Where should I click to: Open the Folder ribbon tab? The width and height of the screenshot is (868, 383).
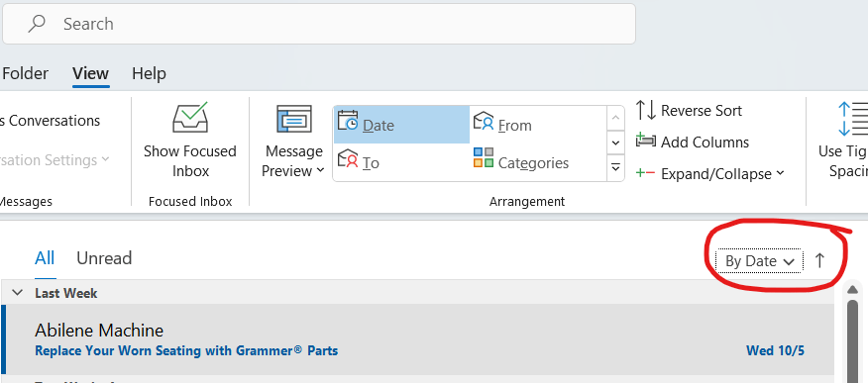tap(26, 73)
